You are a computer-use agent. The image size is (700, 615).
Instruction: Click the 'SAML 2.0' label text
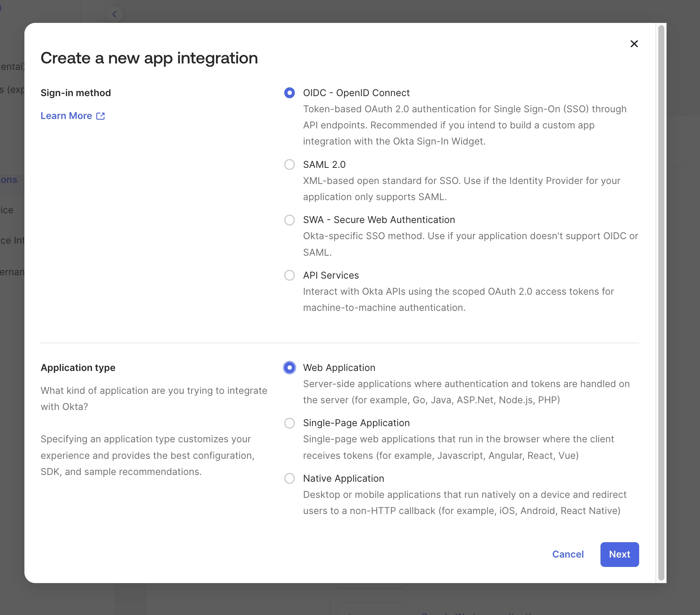pyautogui.click(x=324, y=164)
